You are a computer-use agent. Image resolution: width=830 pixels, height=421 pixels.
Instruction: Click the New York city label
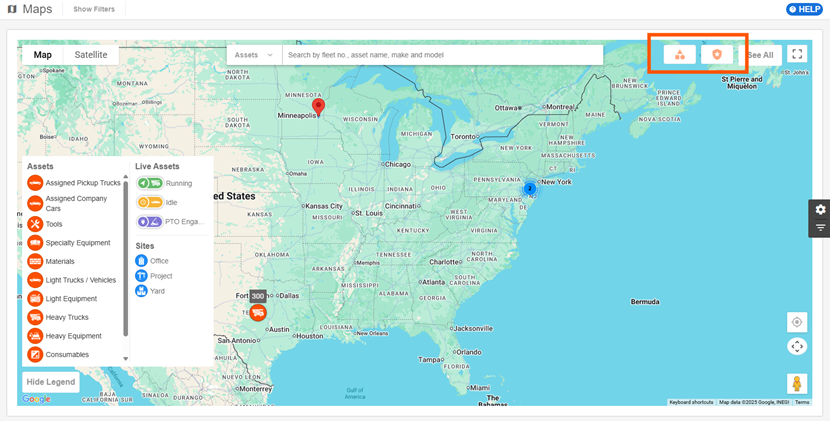click(556, 182)
